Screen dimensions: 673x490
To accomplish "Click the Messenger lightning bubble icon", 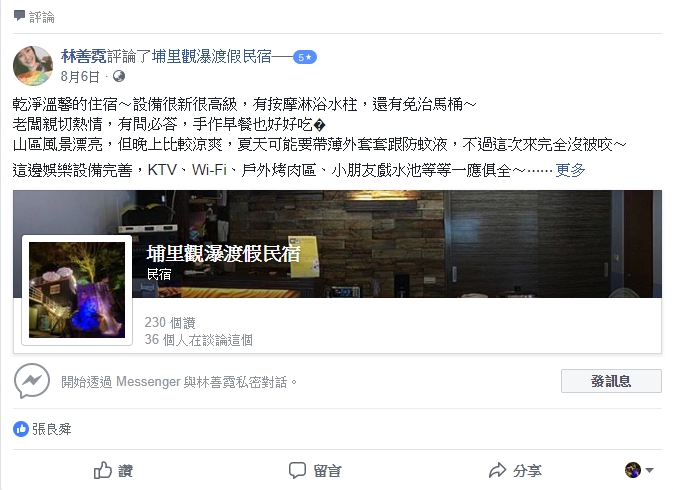I will pos(32,381).
